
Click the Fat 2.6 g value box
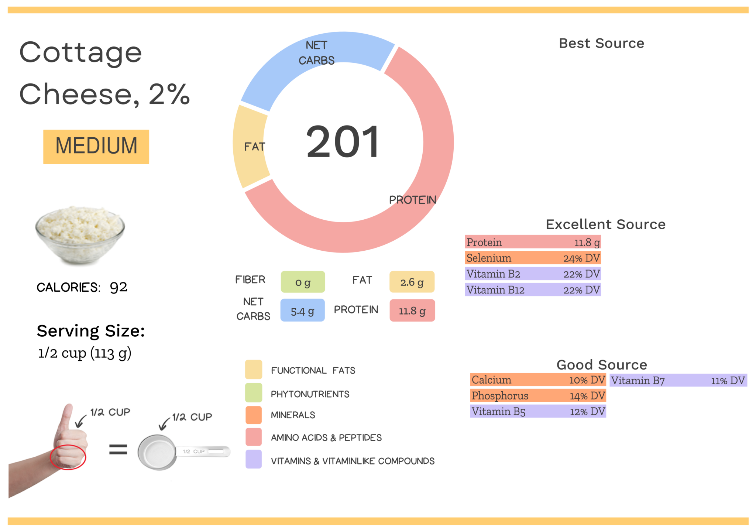point(412,282)
